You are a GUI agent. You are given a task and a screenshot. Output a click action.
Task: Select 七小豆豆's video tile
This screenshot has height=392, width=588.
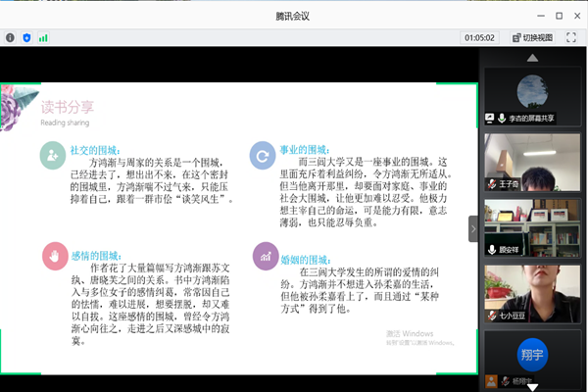(x=530, y=289)
